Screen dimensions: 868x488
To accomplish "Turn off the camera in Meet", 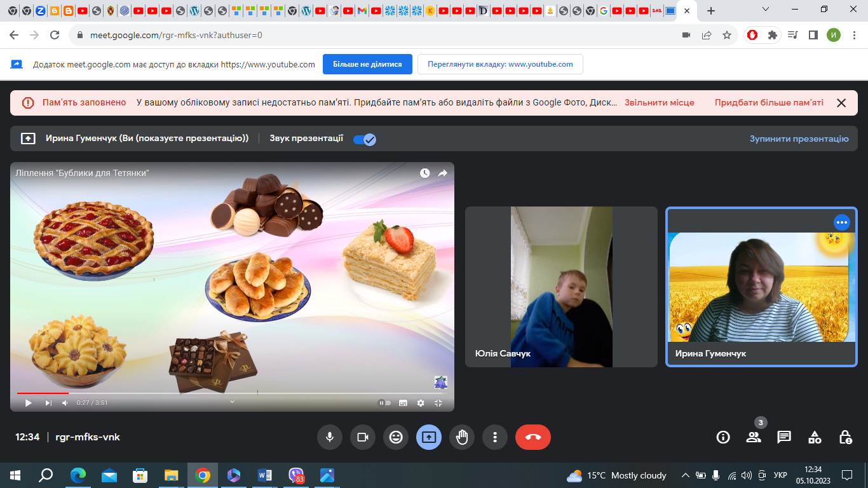I will (x=363, y=437).
